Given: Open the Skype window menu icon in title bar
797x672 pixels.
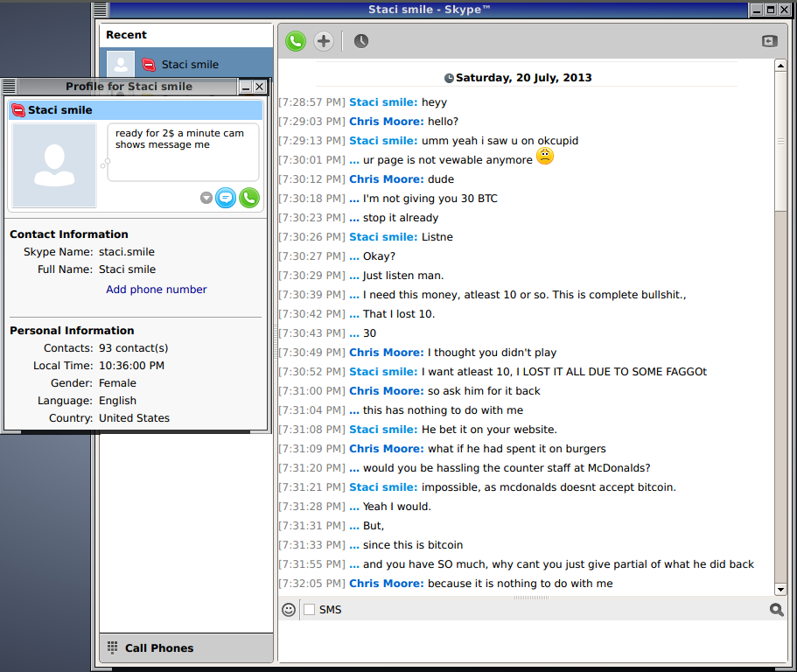Looking at the screenshot, I should coord(100,10).
